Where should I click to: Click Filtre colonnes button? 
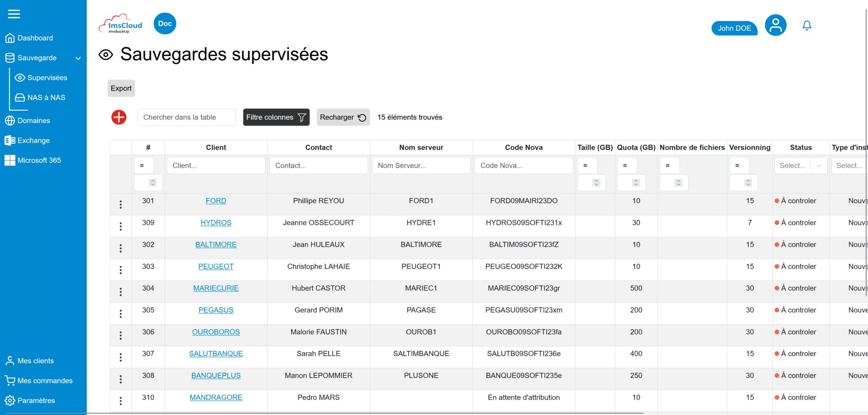tap(276, 117)
